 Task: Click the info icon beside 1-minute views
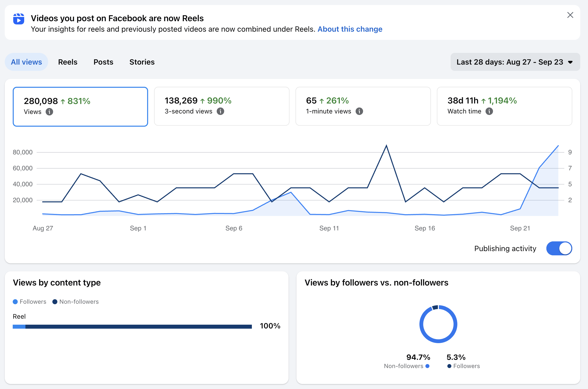point(359,111)
